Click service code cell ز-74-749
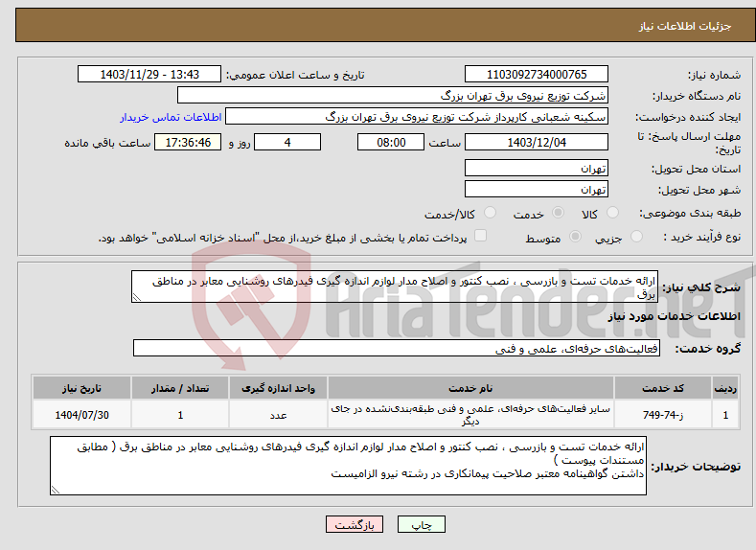 (x=663, y=415)
